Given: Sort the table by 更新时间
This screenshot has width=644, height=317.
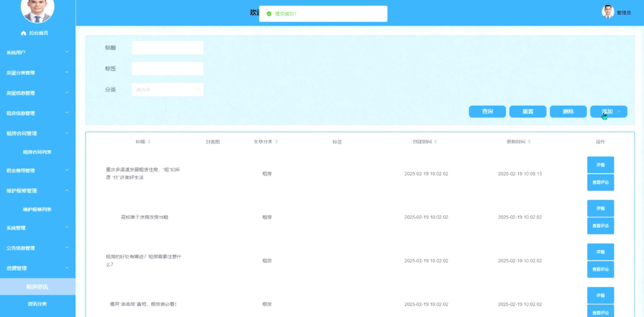Looking at the screenshot, I should pos(529,142).
